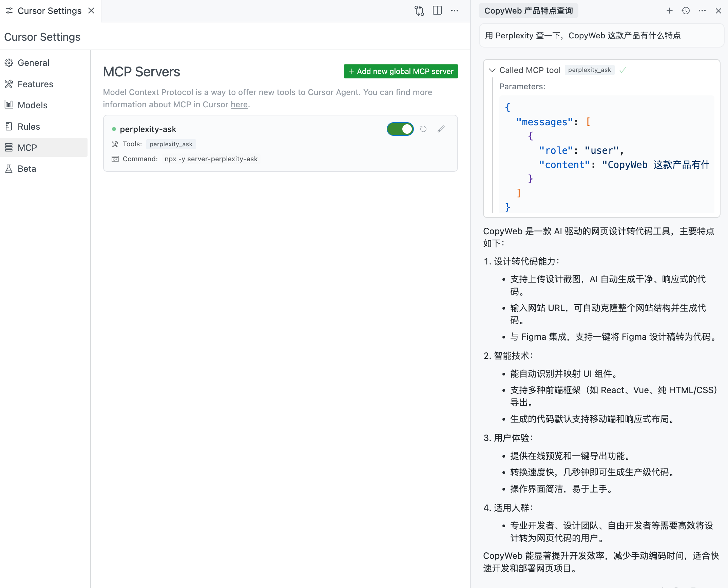Open chat panel more options menu

point(702,11)
